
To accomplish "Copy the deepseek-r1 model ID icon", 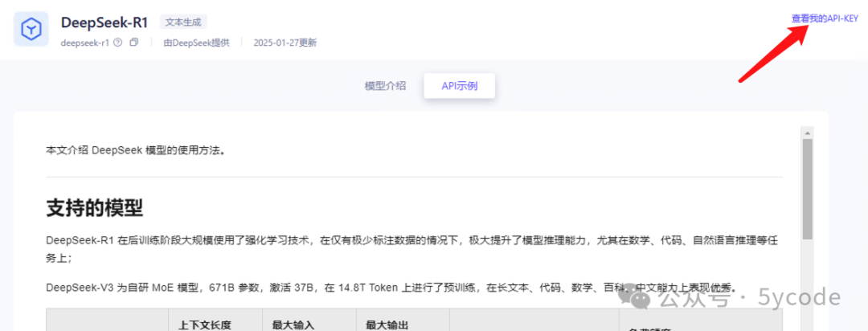I will [133, 43].
